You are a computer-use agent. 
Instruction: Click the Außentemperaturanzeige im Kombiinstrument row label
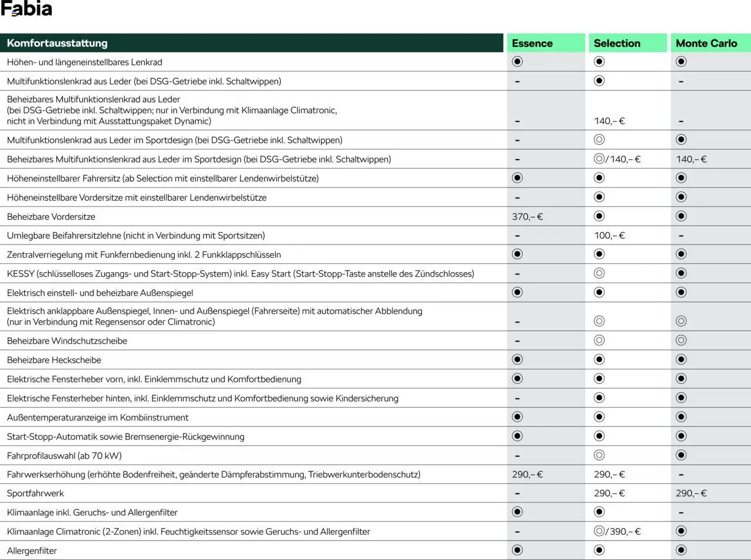[97, 418]
